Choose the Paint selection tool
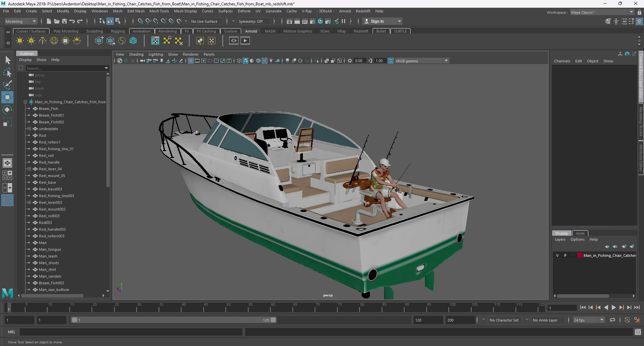This screenshot has width=644, height=346. pos(7,85)
